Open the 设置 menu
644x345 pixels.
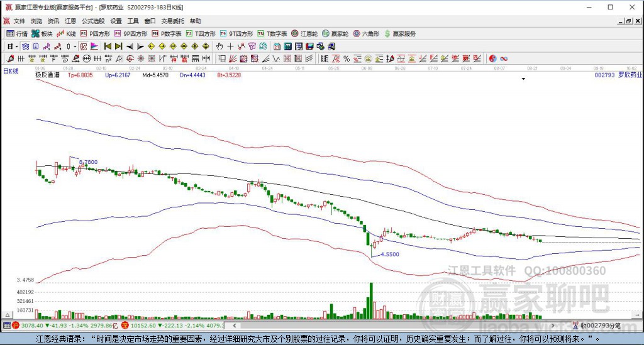pos(116,21)
